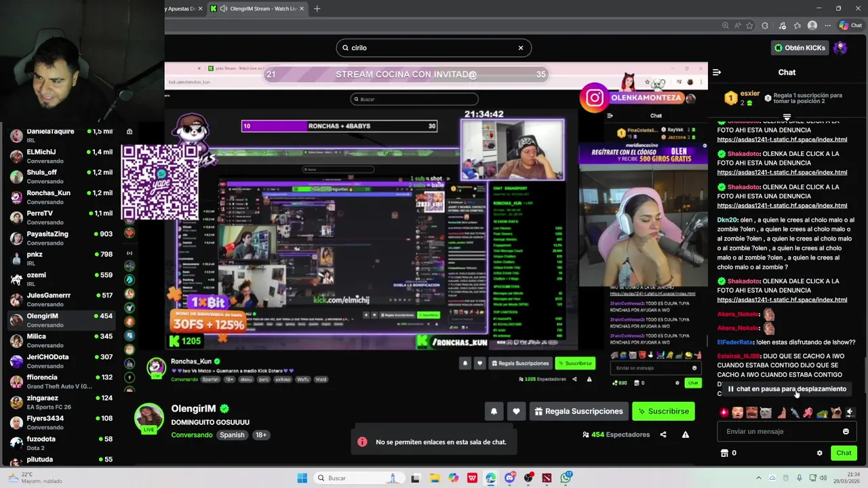The width and height of the screenshot is (868, 488).
Task: Open zingaraez channel in sidebar
Action: [x=61, y=402]
